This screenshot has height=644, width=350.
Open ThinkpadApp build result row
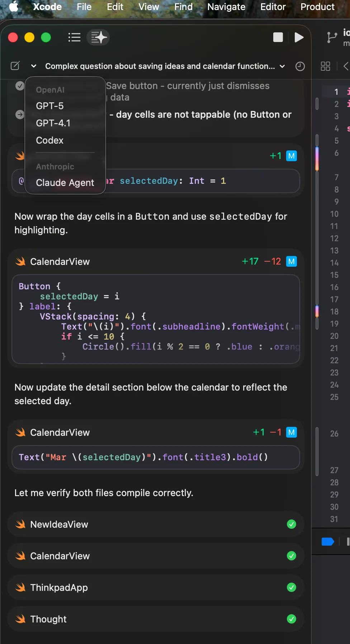156,587
